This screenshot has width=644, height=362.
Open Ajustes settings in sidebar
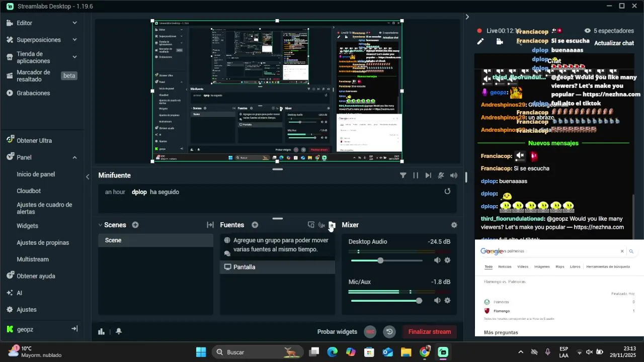[26, 310]
